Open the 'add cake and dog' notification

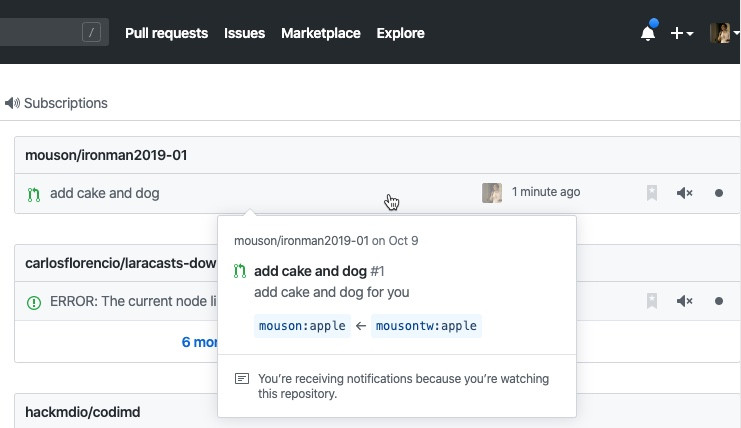[104, 193]
